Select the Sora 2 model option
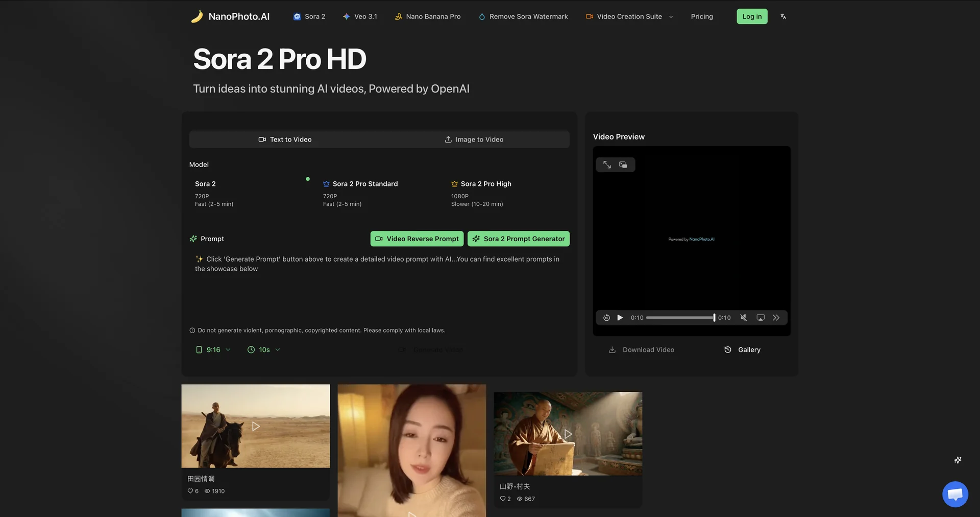This screenshot has height=517, width=980. pyautogui.click(x=251, y=193)
